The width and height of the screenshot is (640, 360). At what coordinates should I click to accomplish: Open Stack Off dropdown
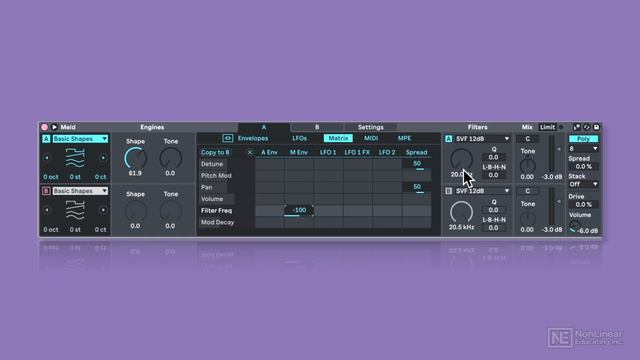coord(583,184)
